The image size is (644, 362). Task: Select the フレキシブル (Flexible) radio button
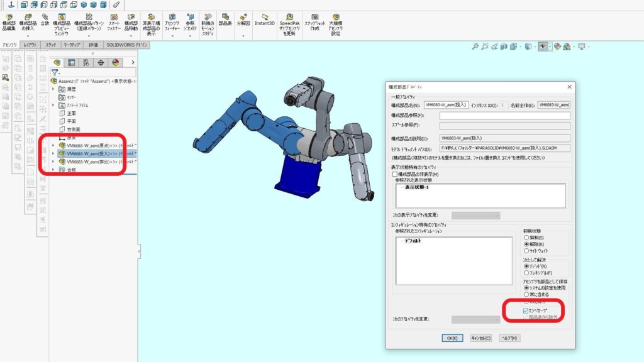pyautogui.click(x=526, y=273)
